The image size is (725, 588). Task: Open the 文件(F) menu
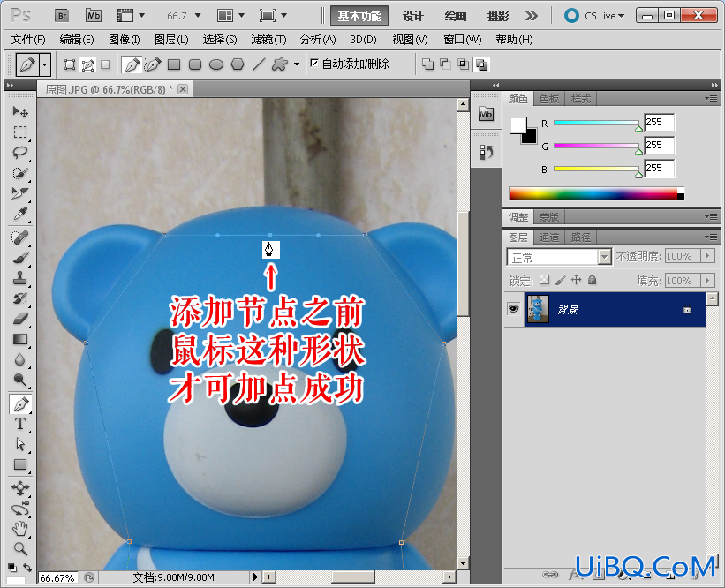tap(28, 40)
